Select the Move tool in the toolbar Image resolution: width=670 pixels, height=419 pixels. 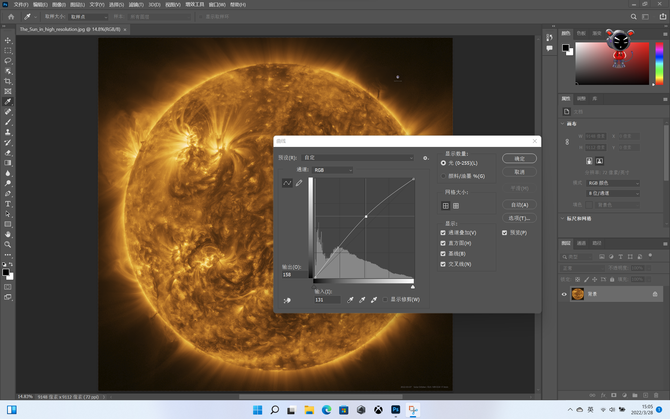(8, 39)
